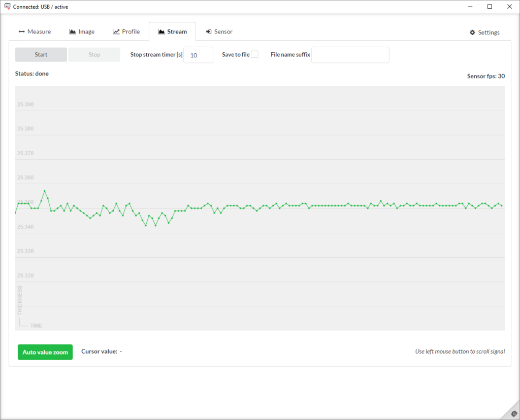Click the green Auto value zoom button
Image resolution: width=520 pixels, height=420 pixels.
45,352
